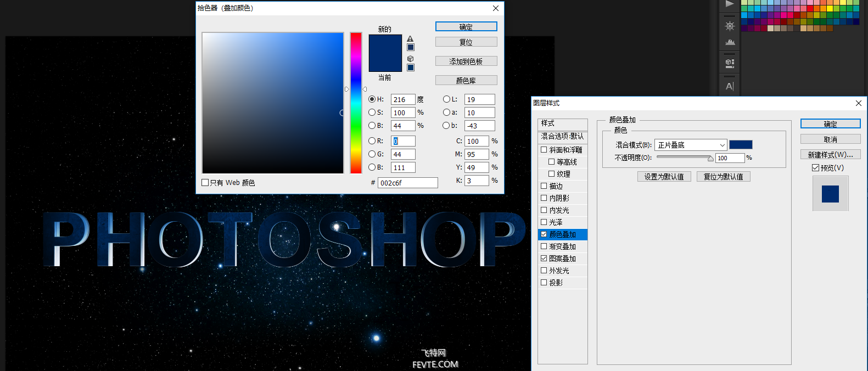Click the out-of-gamut warning triangle icon
Viewport: 868px width, 371px height.
[x=410, y=39]
